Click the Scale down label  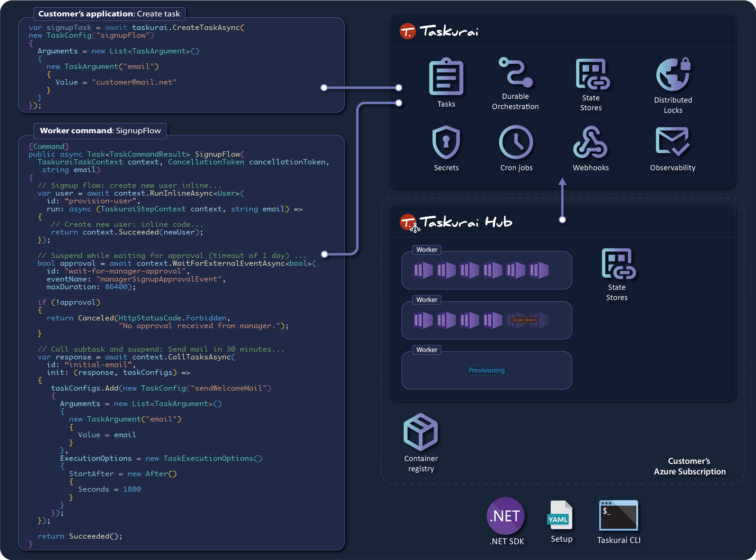tap(524, 320)
